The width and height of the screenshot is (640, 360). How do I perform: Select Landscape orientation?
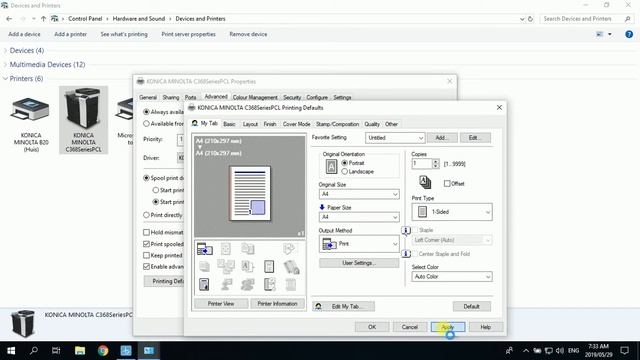click(344, 172)
